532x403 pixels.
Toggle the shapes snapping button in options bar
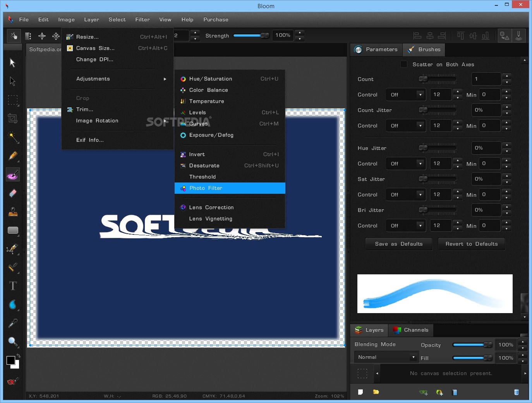(505, 36)
